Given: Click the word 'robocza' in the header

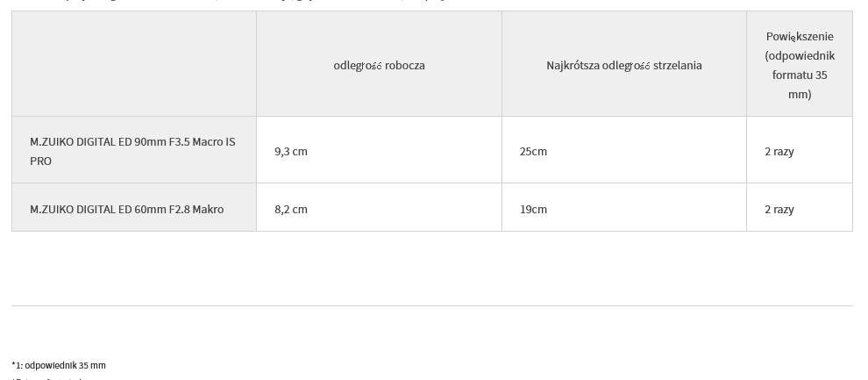Looking at the screenshot, I should click(x=405, y=66).
